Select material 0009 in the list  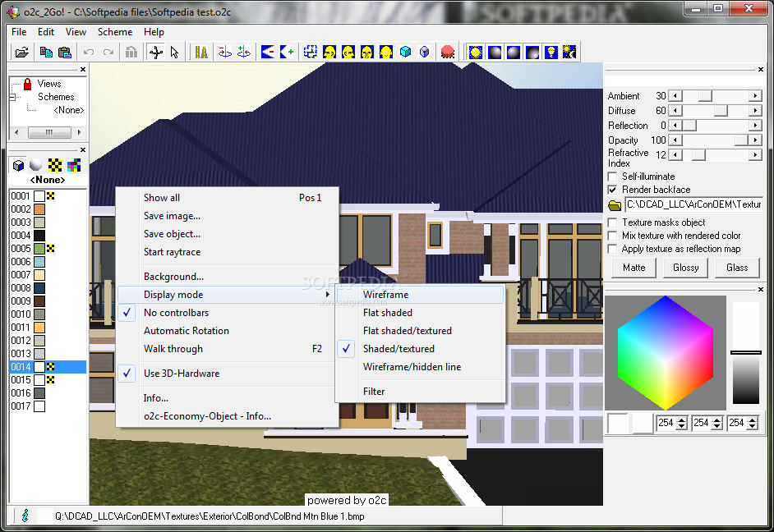tap(48, 300)
